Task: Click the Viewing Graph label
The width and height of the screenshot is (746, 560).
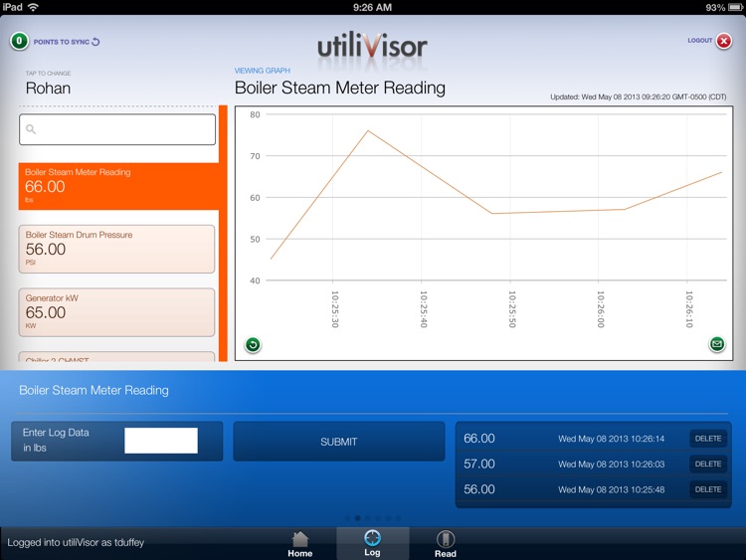Action: point(263,71)
